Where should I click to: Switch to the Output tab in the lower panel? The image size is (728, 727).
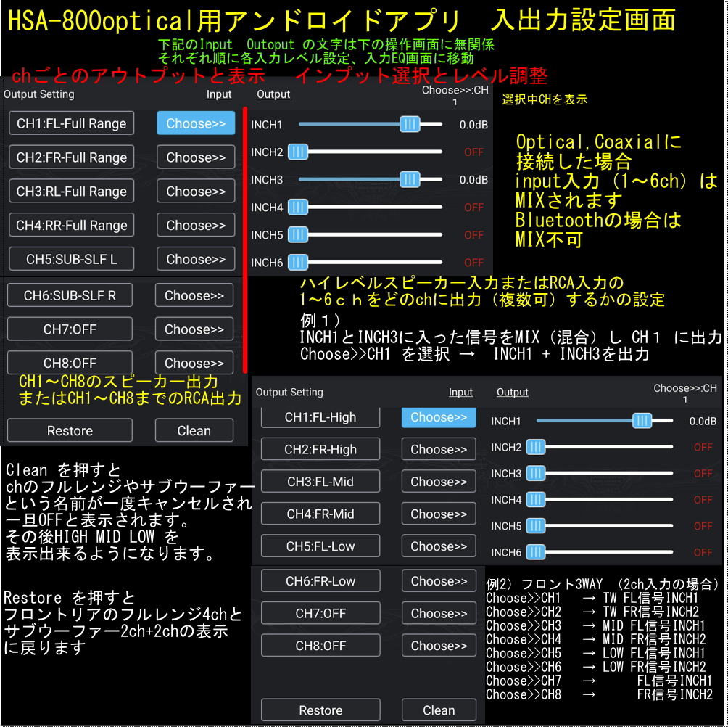512,393
